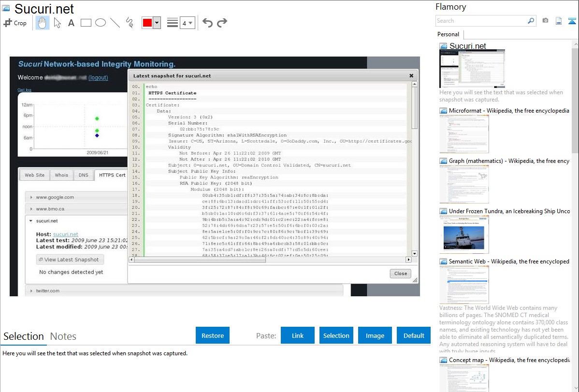Image resolution: width=579 pixels, height=392 pixels.
Task: Click the Get log link
Action: 24,90
